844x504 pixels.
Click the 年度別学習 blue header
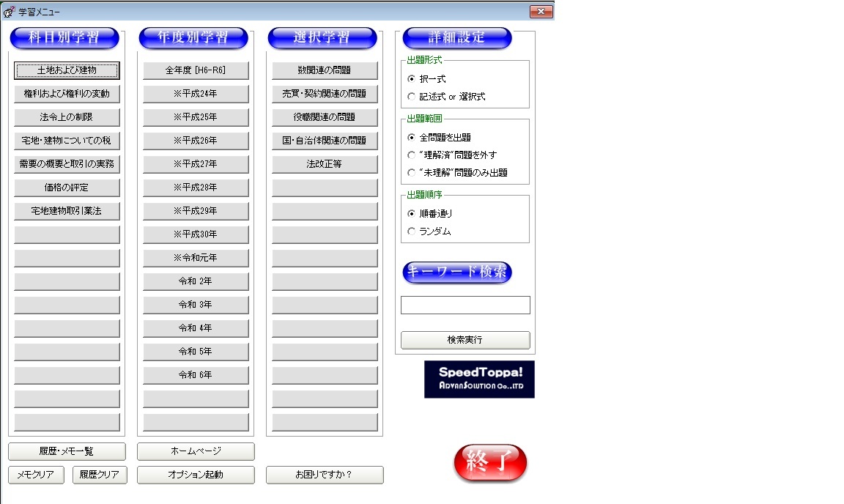coord(193,37)
